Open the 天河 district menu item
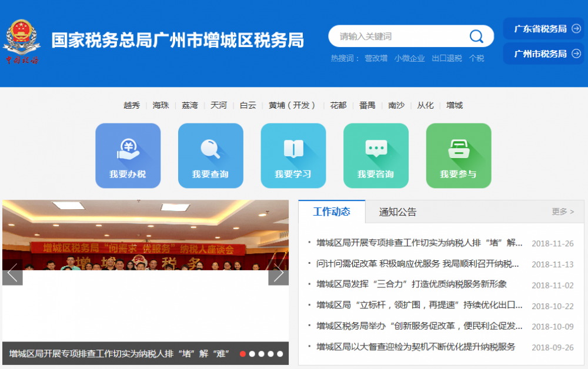The width and height of the screenshot is (588, 369). pyautogui.click(x=218, y=105)
